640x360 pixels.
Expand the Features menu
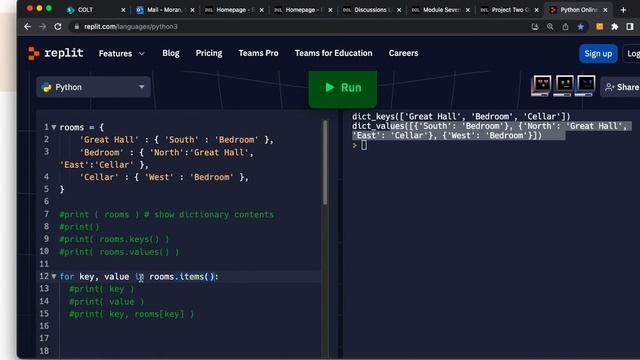tap(122, 53)
